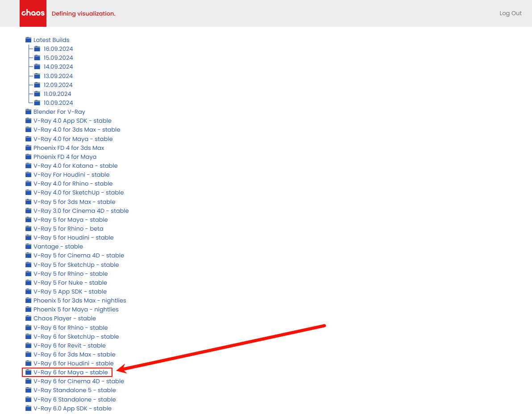Open Blender For V-Ray folder
Viewport: 532px width, 414px height.
[x=59, y=112]
